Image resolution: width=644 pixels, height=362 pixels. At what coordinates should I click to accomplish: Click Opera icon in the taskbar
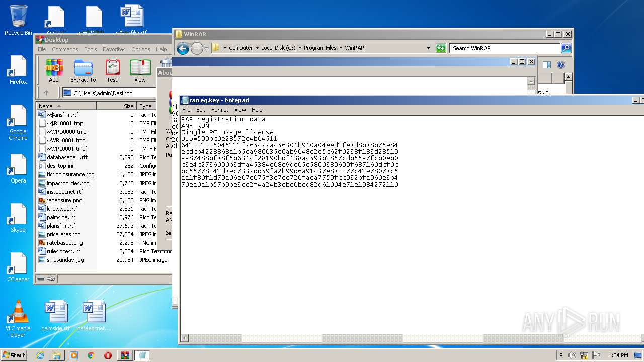pyautogui.click(x=108, y=355)
